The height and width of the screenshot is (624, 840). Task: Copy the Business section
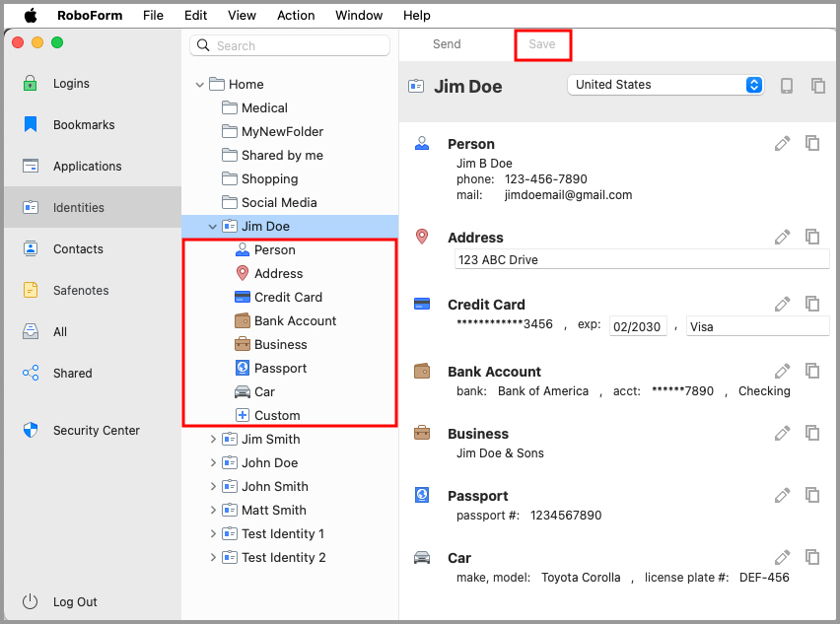tap(812, 433)
